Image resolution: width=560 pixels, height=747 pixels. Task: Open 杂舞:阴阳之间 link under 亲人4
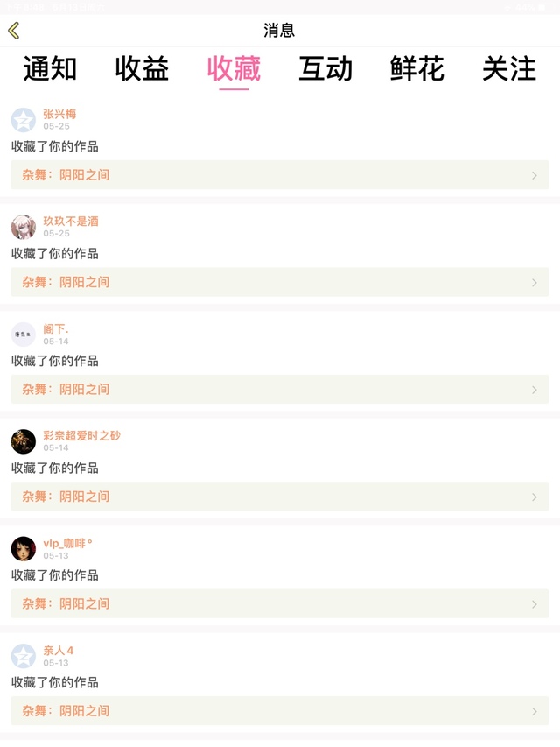[x=66, y=711]
